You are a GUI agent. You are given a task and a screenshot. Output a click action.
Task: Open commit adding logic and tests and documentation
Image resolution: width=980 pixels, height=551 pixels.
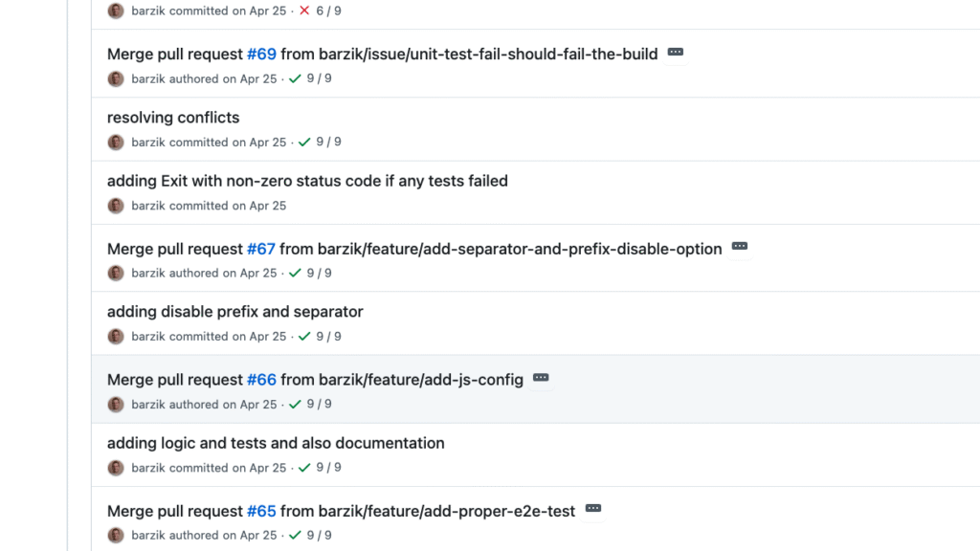(x=276, y=443)
